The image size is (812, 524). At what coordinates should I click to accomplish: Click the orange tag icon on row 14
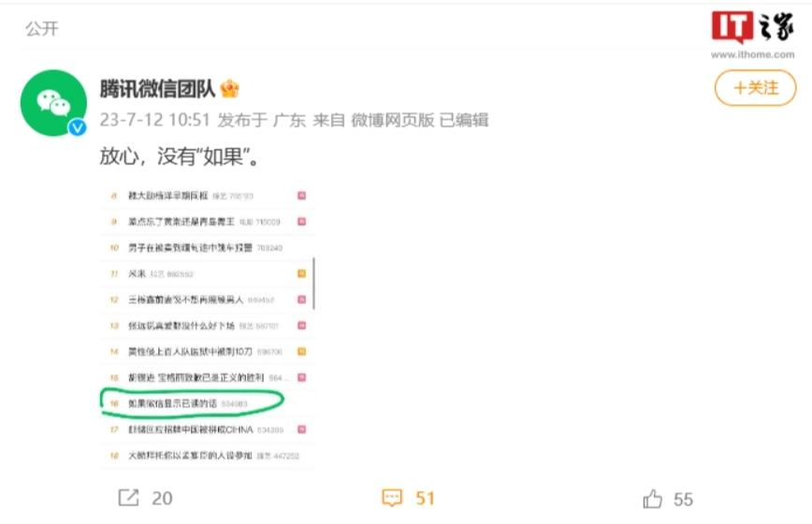pyautogui.click(x=301, y=352)
